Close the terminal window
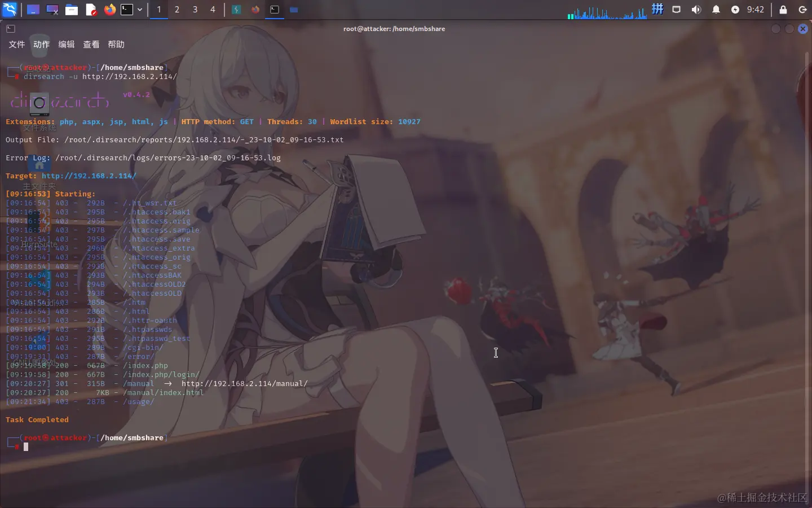 [803, 29]
